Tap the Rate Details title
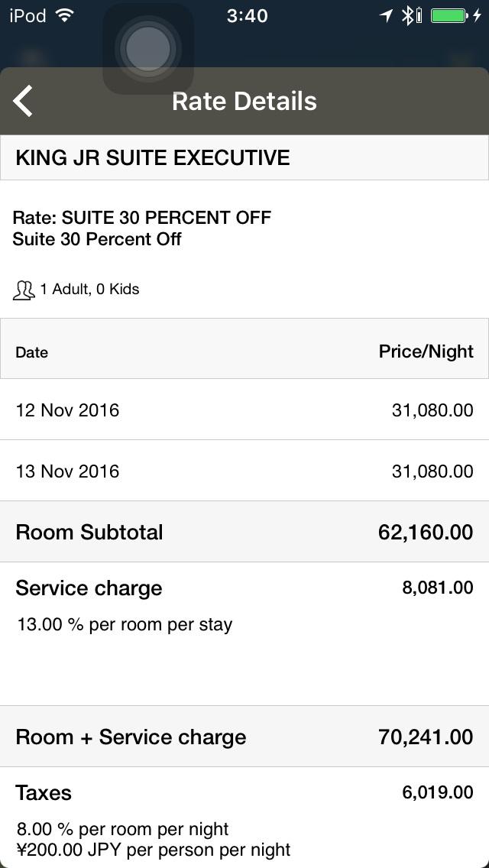 pos(244,101)
